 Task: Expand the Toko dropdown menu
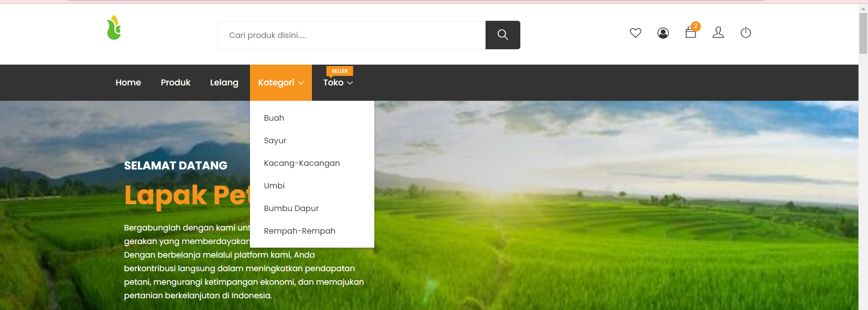[x=334, y=83]
